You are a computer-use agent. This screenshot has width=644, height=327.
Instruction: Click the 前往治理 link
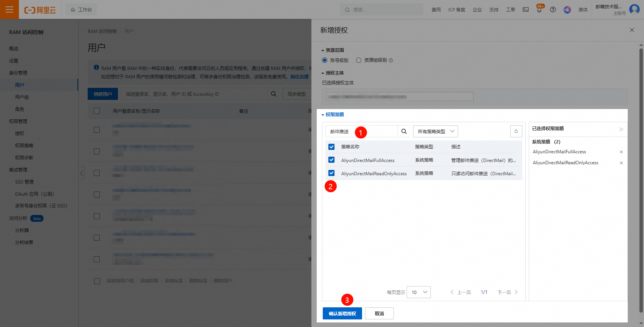click(299, 77)
